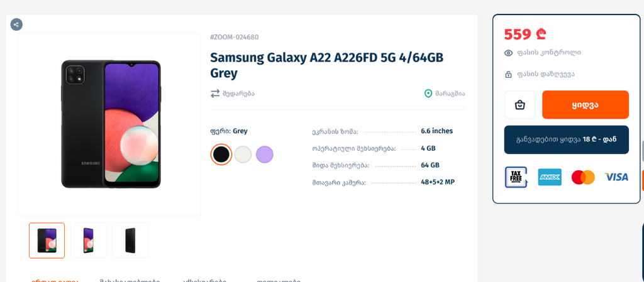View the second thumbnail of the purple phone

coord(89,241)
